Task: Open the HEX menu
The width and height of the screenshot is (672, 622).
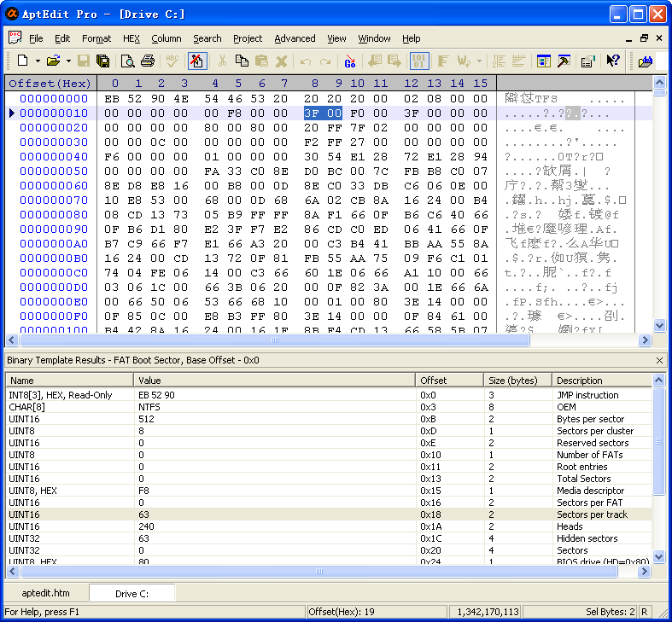Action: (131, 38)
